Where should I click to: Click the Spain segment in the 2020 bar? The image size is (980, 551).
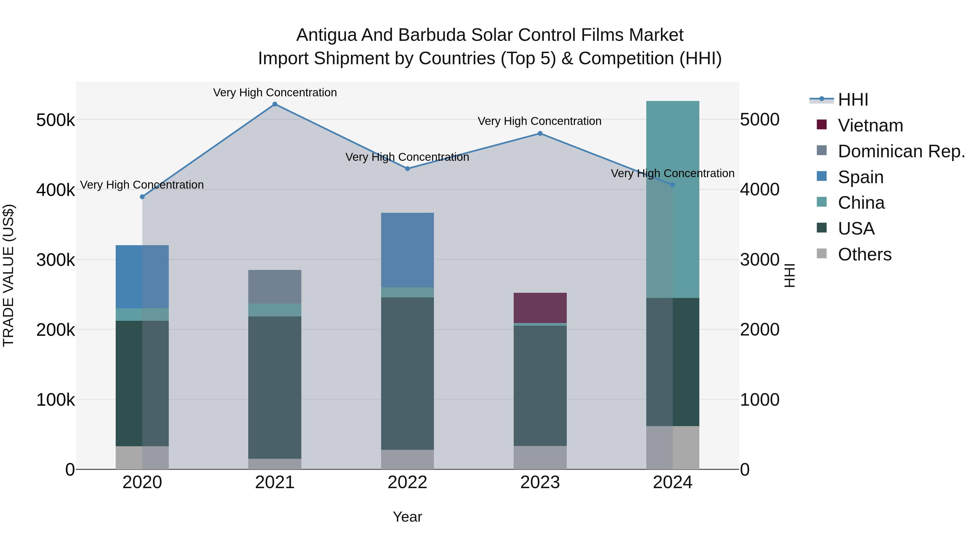pos(142,277)
